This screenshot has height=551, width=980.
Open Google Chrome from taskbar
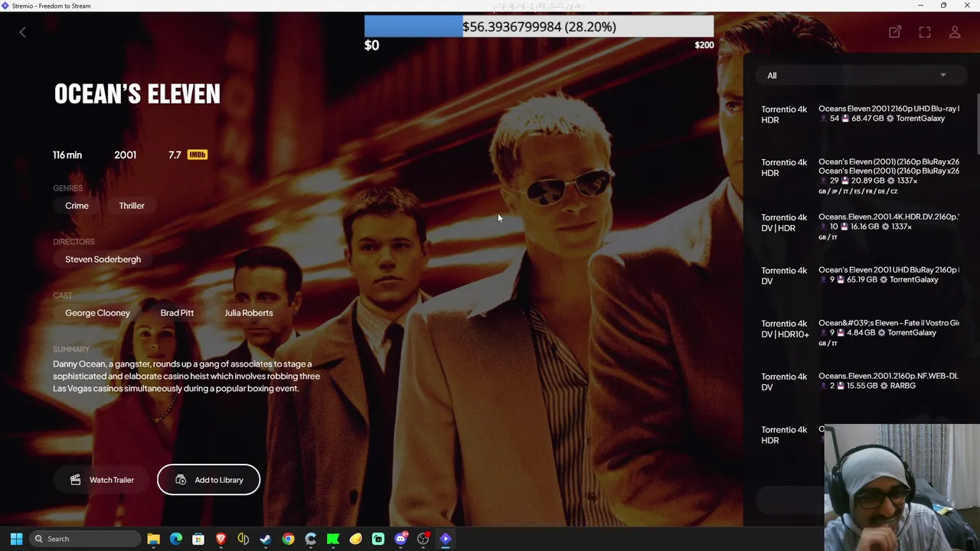click(288, 539)
